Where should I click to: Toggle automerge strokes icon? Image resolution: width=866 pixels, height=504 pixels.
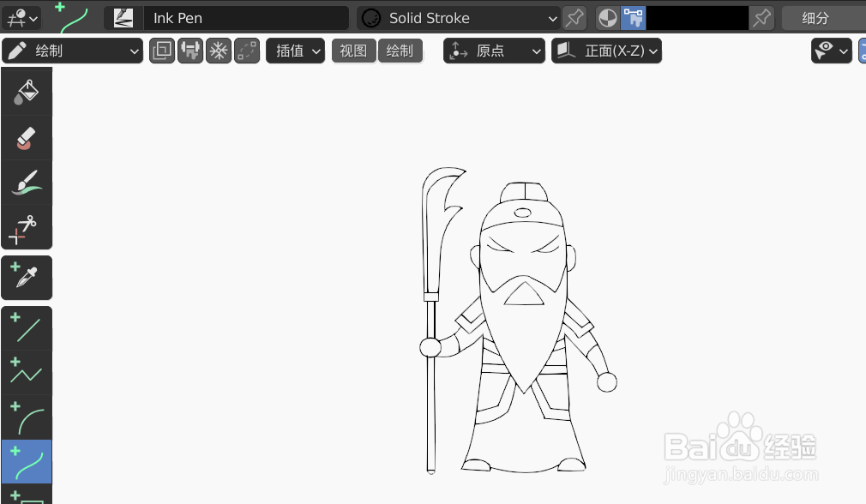pos(190,51)
